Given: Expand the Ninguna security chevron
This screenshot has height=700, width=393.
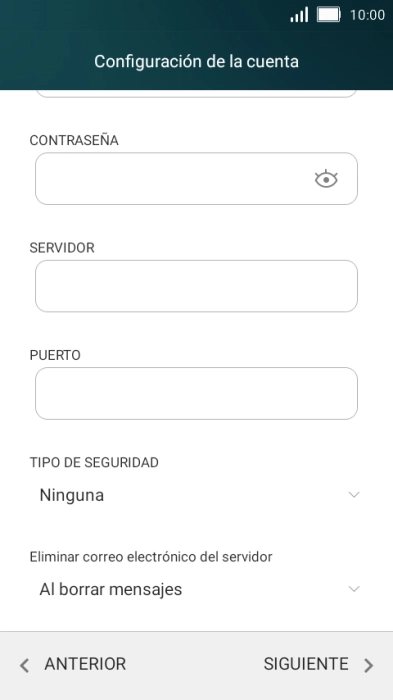Looking at the screenshot, I should click(x=354, y=495).
